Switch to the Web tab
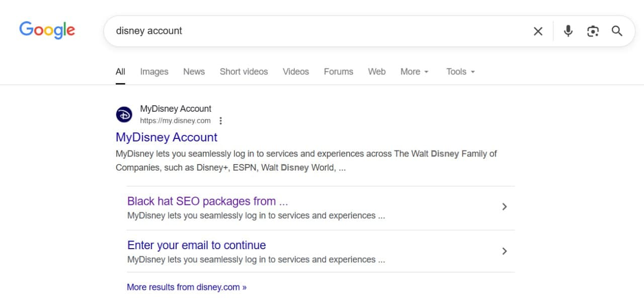 click(377, 71)
